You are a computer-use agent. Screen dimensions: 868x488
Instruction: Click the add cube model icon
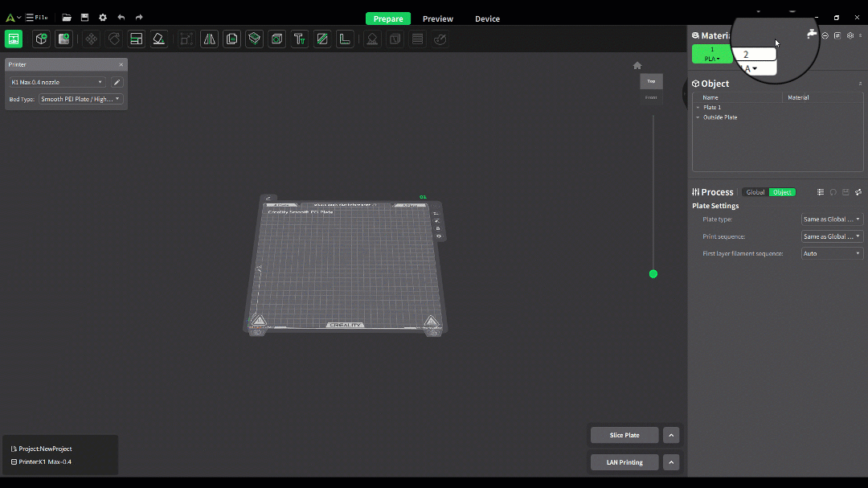41,39
